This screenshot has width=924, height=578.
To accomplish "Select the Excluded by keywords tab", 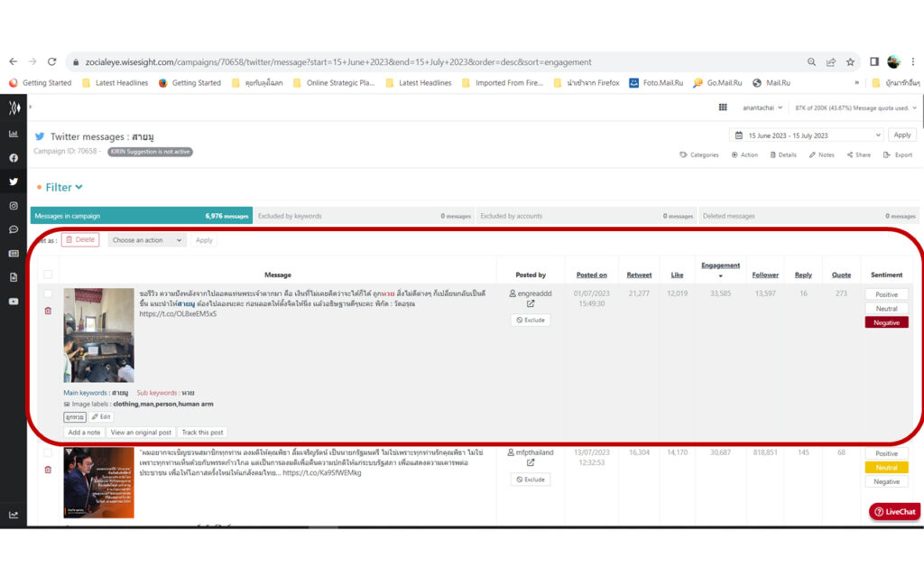I will pyautogui.click(x=364, y=216).
